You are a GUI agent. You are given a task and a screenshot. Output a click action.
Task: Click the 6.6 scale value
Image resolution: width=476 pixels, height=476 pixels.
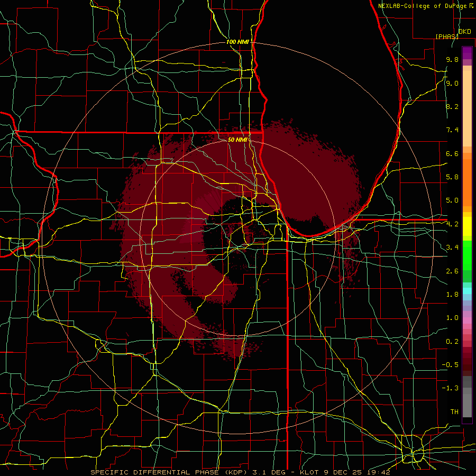coord(452,153)
